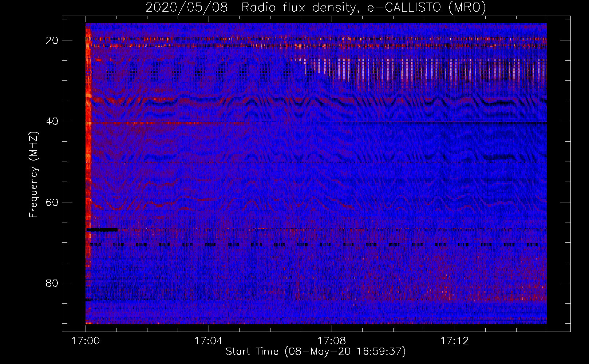589x364 pixels.
Task: Click the 20 frequency tick label
Action: click(x=52, y=40)
